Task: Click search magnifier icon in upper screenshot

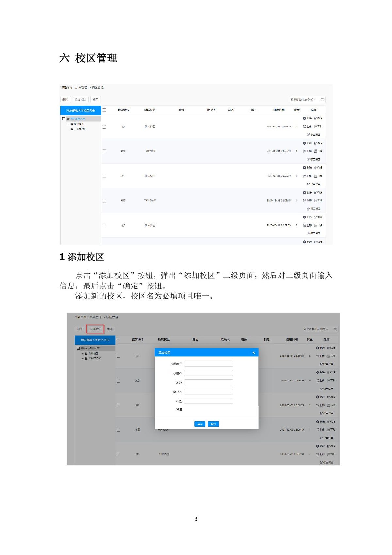Action: [322, 100]
